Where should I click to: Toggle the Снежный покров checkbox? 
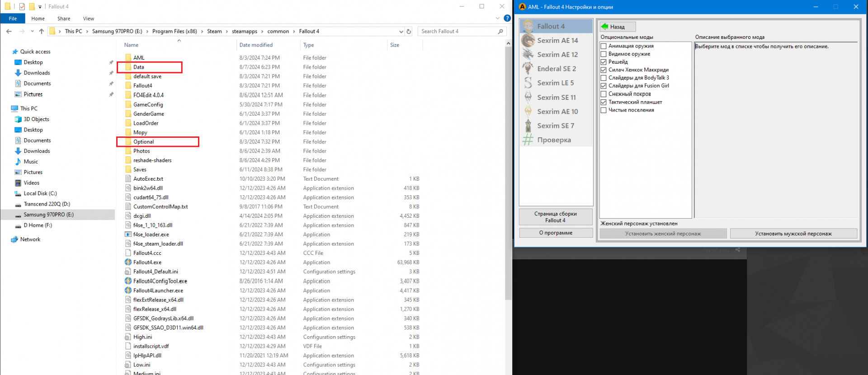(604, 94)
